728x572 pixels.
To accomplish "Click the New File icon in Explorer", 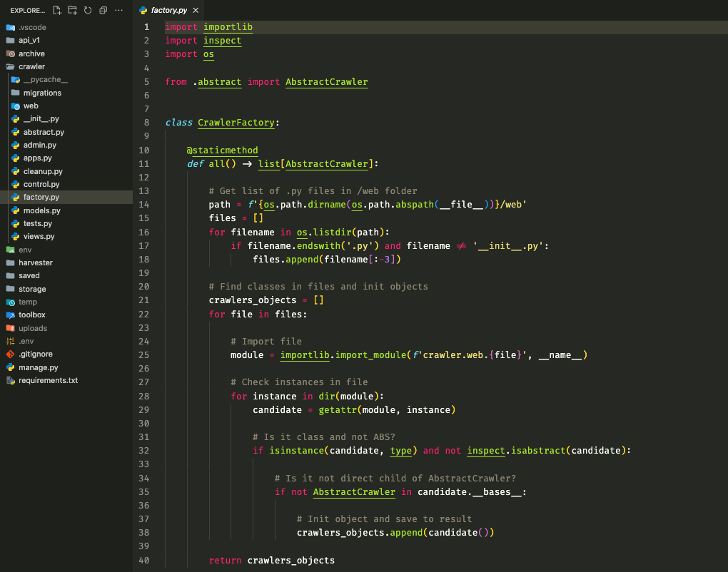I will 56,10.
